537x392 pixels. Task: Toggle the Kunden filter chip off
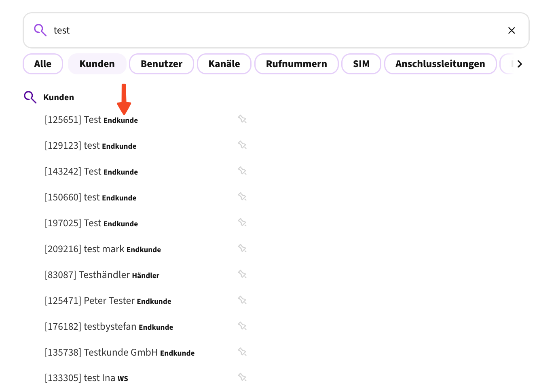coord(97,63)
